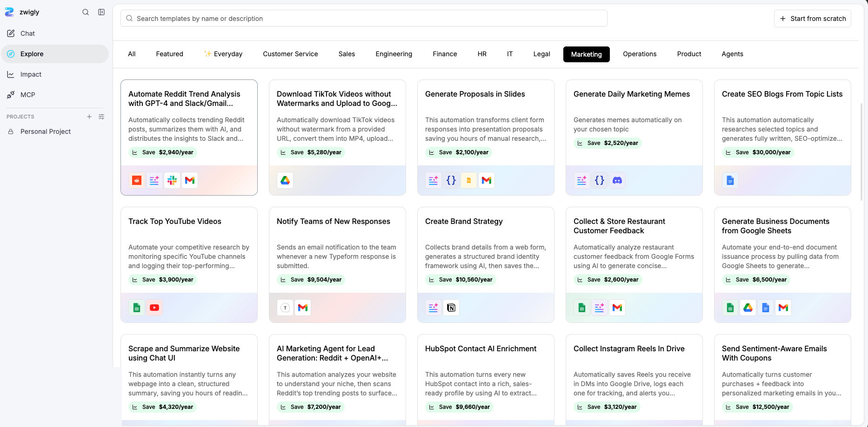This screenshot has width=868, height=427.
Task: Click Start from scratch button
Action: (x=813, y=19)
